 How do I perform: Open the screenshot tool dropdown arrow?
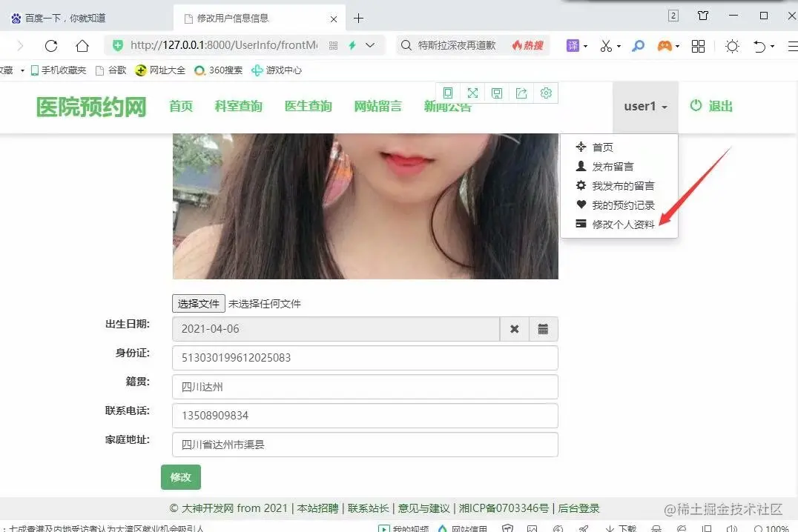619,46
